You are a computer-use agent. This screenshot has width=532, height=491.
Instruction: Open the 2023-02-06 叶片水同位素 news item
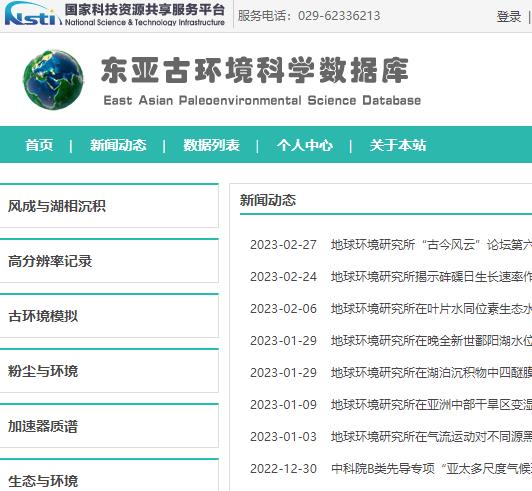click(431, 309)
